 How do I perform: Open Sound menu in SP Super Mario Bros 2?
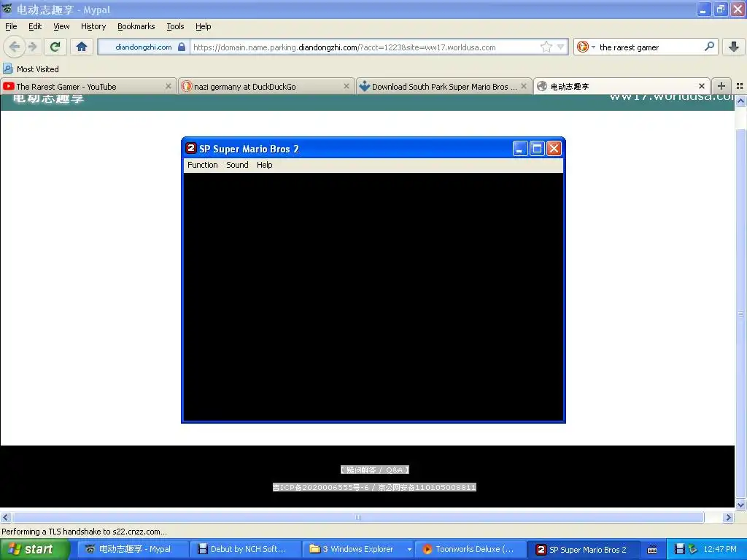tap(237, 165)
